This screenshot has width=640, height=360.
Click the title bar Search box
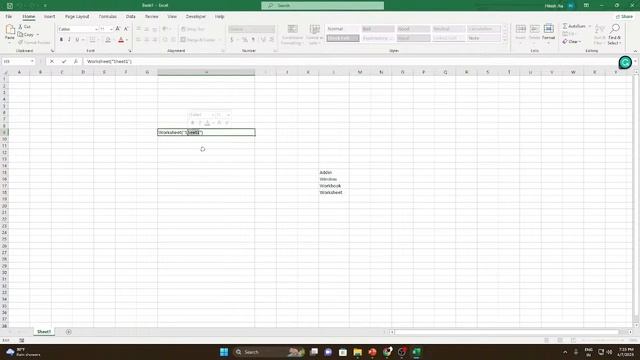[x=322, y=5]
